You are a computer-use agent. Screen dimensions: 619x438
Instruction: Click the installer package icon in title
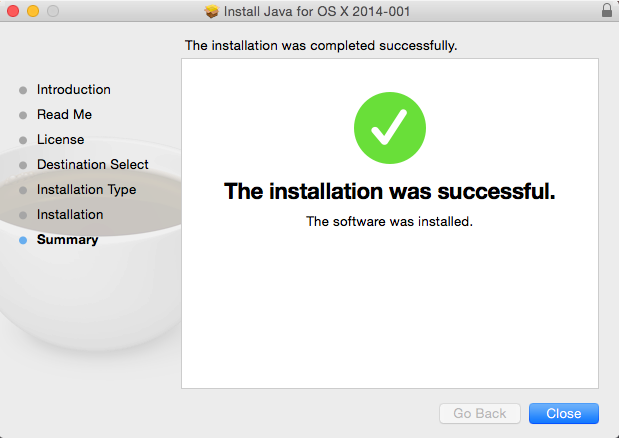(212, 11)
